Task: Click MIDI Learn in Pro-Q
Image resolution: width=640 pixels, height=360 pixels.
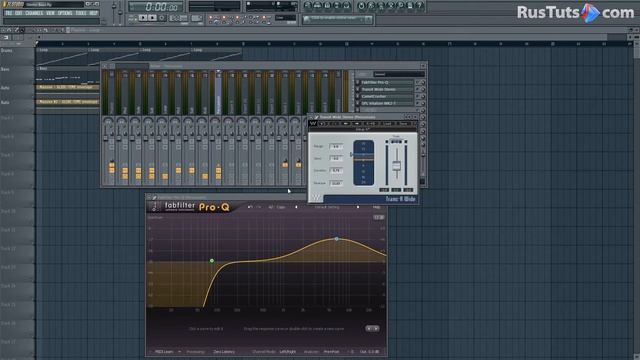Action: [164, 351]
